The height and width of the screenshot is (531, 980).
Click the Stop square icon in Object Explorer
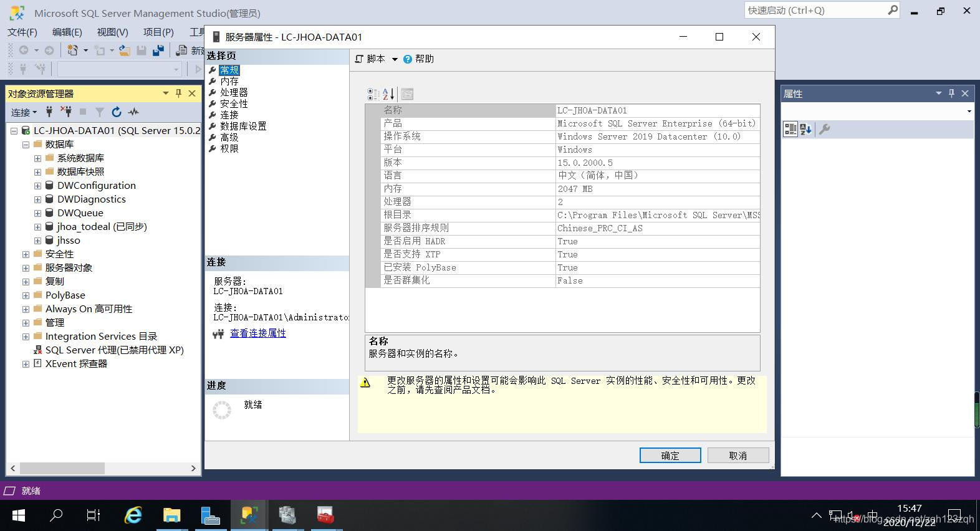tap(83, 112)
